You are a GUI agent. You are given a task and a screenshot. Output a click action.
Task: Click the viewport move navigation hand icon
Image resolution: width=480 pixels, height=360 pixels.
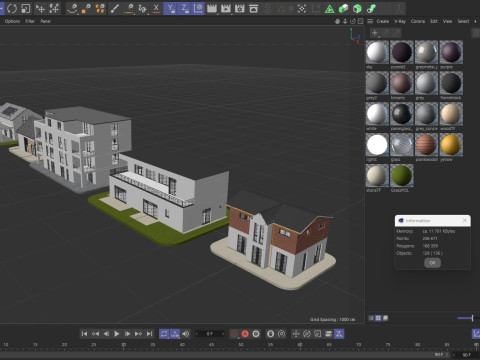(337, 21)
